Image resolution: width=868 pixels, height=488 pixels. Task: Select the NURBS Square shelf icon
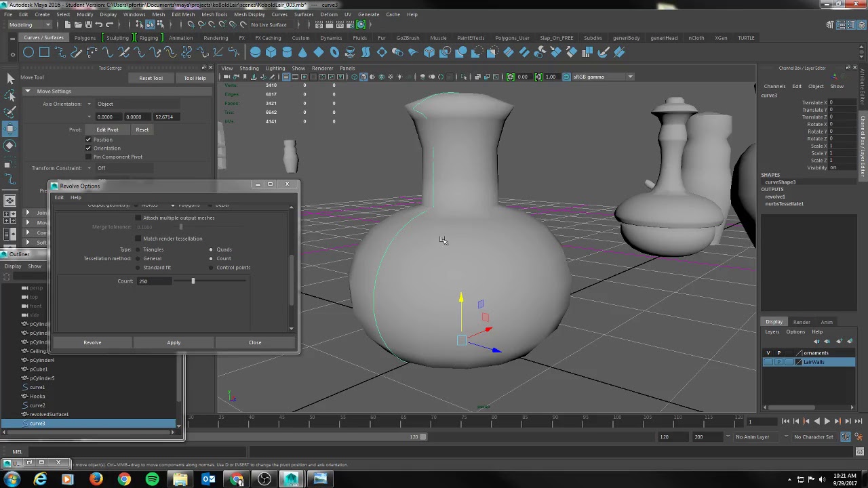[44, 52]
